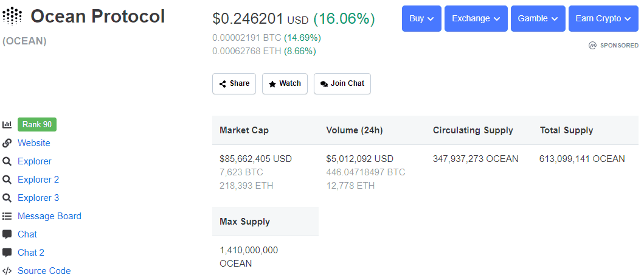Click the chain-link icon next to Website
The image size is (644, 277).
pos(7,143)
